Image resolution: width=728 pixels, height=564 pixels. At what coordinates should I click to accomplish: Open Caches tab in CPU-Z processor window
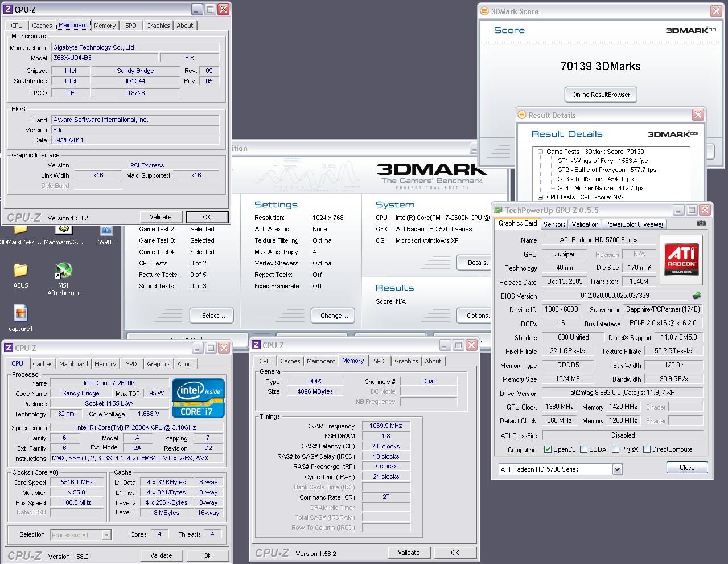[x=42, y=364]
